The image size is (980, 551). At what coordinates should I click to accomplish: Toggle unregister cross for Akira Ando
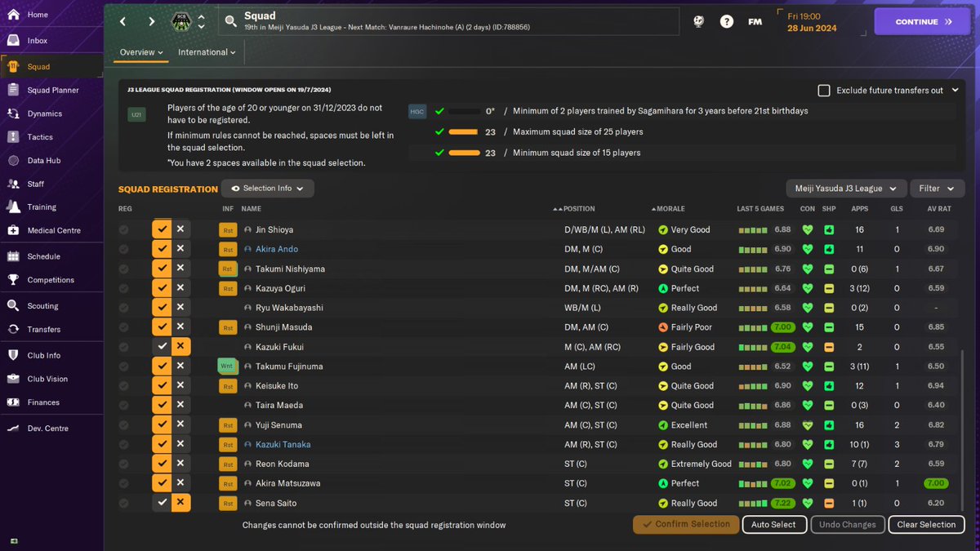point(180,249)
